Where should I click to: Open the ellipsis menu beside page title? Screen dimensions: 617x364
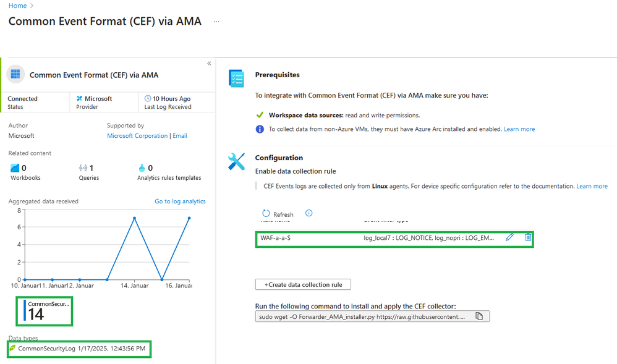[216, 22]
